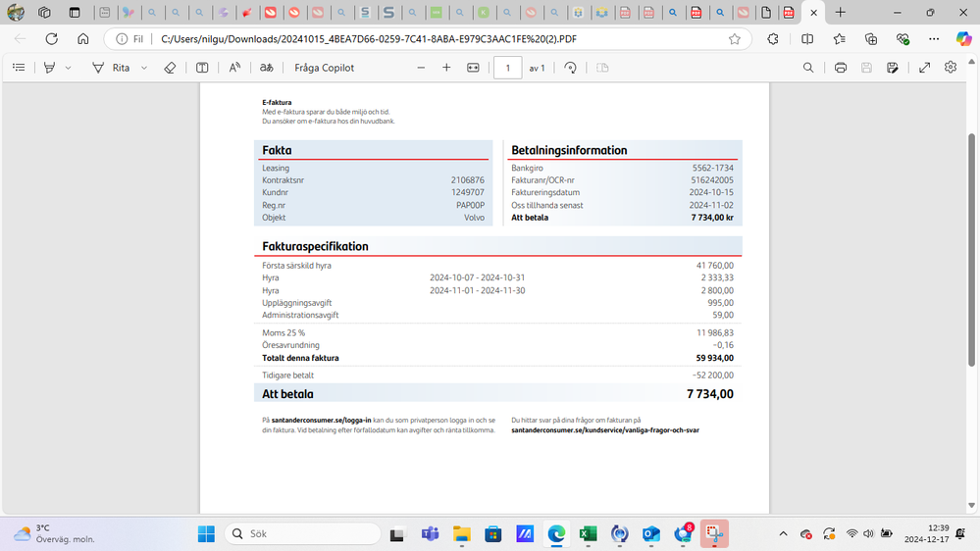Rotate the PDF page

[570, 68]
